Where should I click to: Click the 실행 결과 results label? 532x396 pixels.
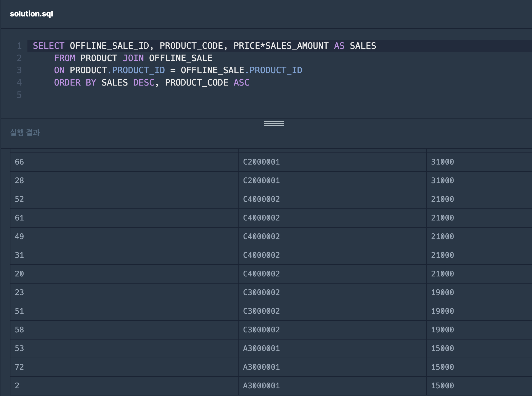click(25, 133)
